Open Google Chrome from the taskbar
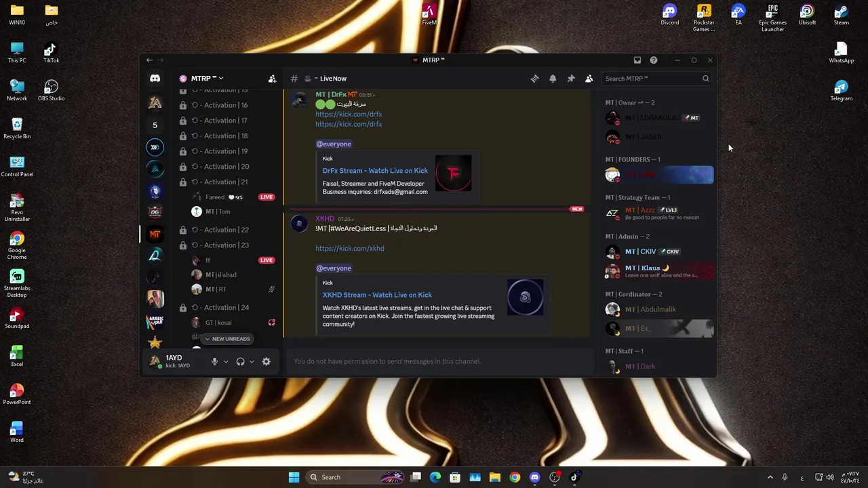Screen dimensions: 868x488 click(x=515, y=477)
